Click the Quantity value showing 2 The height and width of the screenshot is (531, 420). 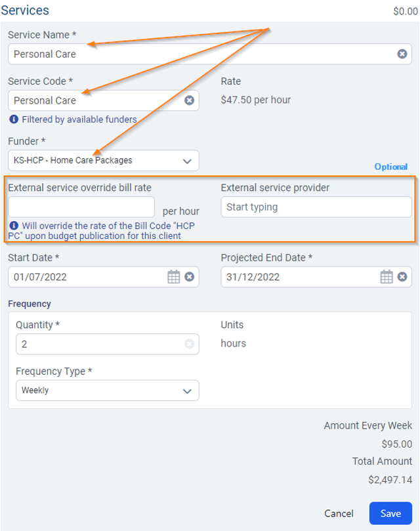(x=79, y=344)
